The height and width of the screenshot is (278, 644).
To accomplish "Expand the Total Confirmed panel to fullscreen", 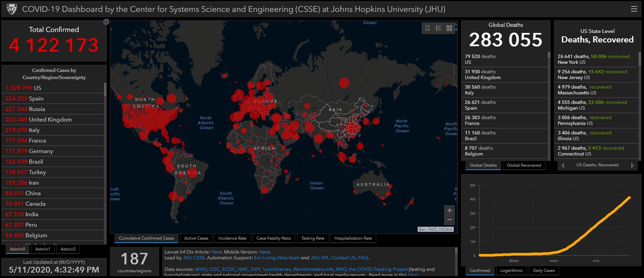I will [106, 22].
